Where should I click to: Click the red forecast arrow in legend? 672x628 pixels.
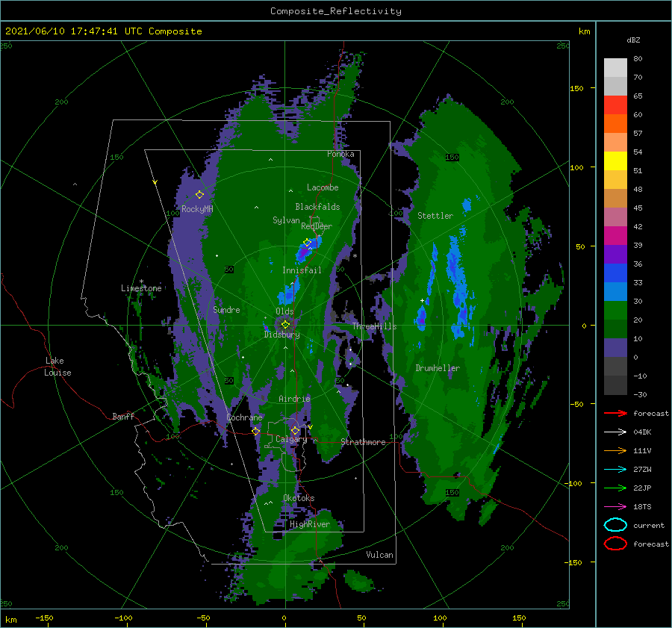pos(615,413)
